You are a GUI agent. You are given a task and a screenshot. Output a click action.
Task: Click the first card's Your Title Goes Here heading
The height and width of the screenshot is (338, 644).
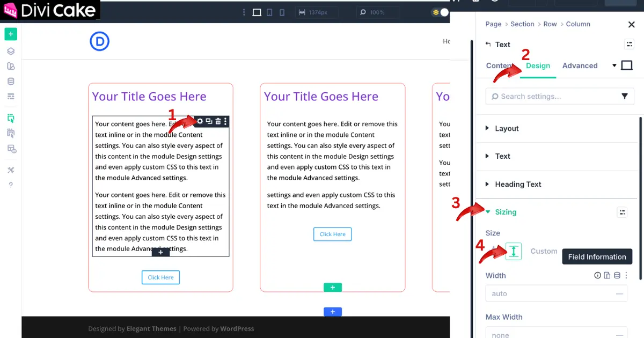149,97
